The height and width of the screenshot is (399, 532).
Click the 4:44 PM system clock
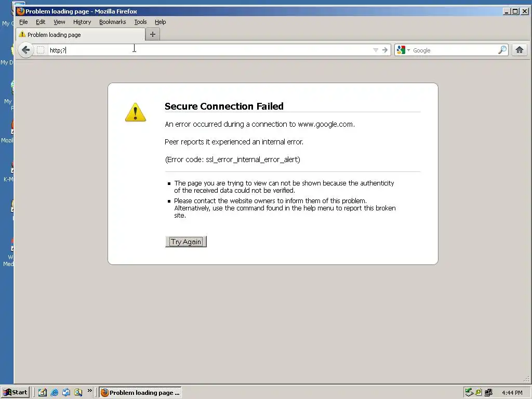[x=512, y=393]
